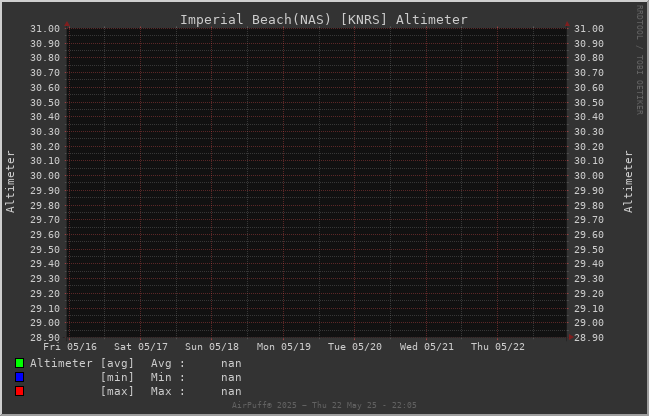Image resolution: width=649 pixels, height=416 pixels.
Task: Click the Fri 05/16 date label
Action: pos(70,346)
